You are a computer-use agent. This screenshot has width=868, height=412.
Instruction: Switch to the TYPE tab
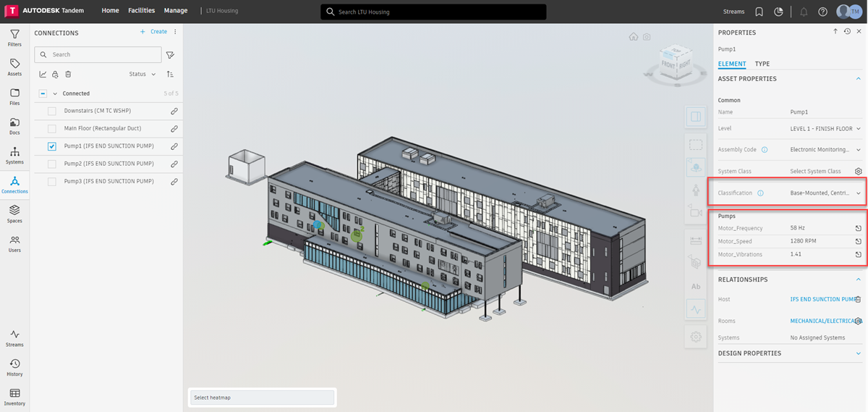tap(762, 64)
